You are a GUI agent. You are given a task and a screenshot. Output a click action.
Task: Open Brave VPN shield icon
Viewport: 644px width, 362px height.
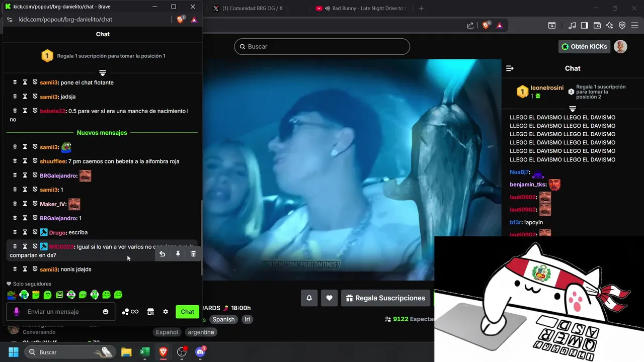(x=622, y=25)
